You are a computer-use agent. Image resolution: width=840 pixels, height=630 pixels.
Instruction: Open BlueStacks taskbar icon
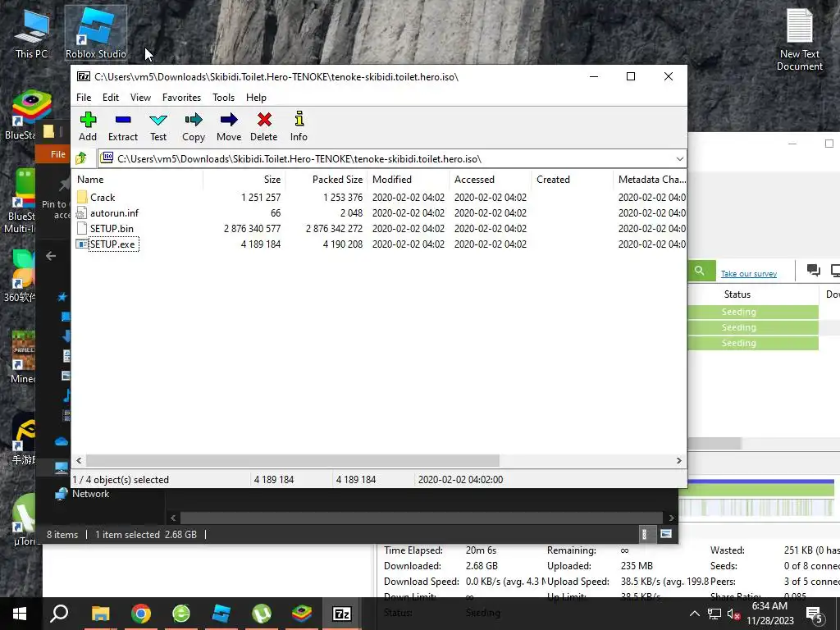point(302,614)
